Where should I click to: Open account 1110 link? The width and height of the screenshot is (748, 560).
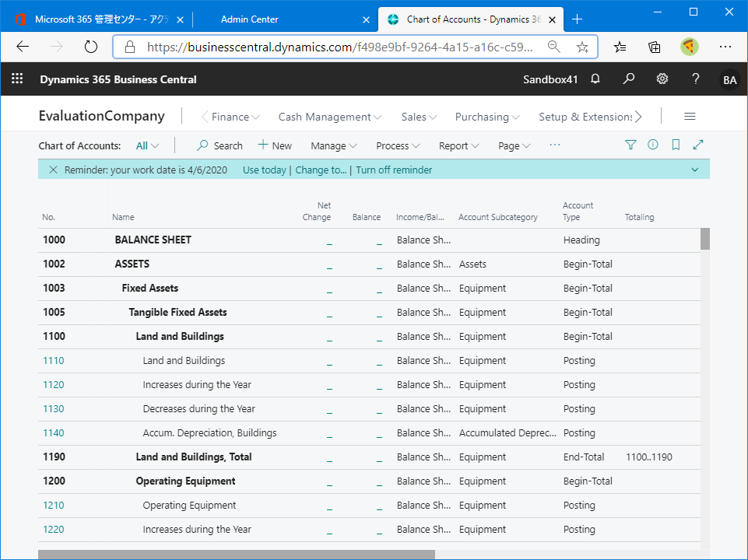pyautogui.click(x=54, y=361)
